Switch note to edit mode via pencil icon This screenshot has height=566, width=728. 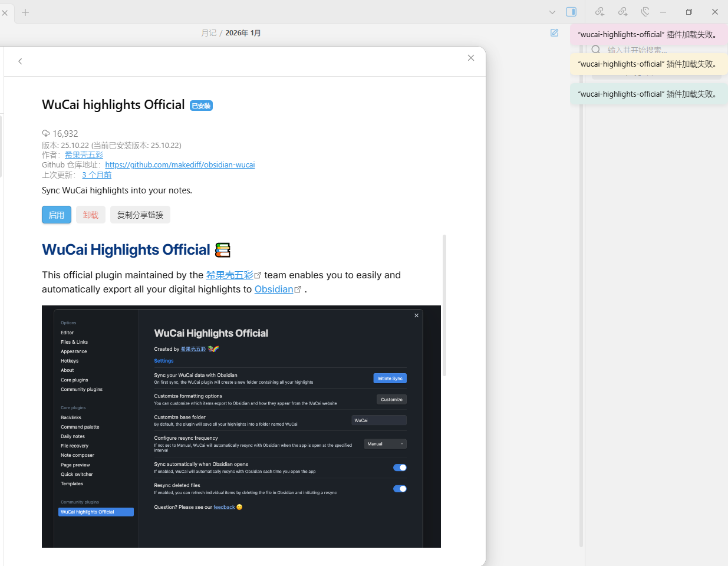tap(554, 33)
